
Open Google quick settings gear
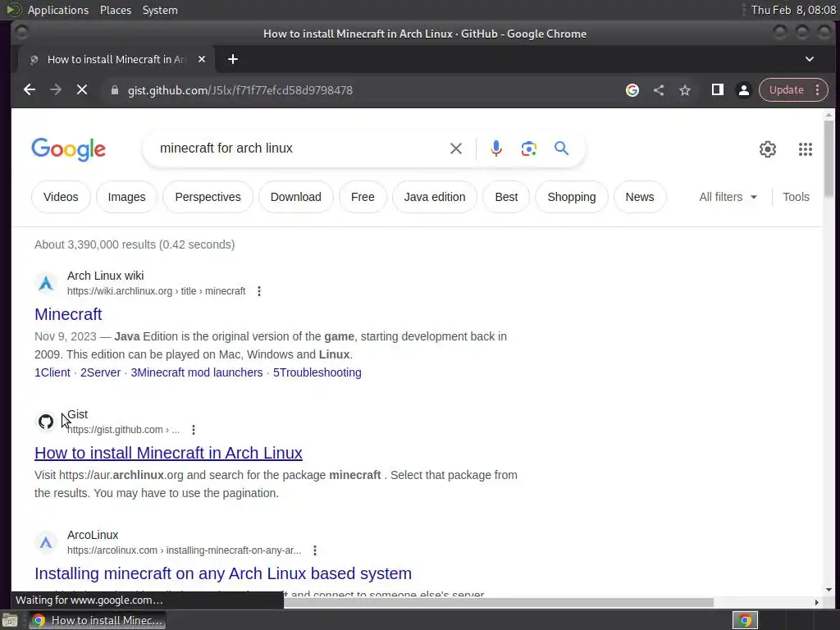(768, 149)
